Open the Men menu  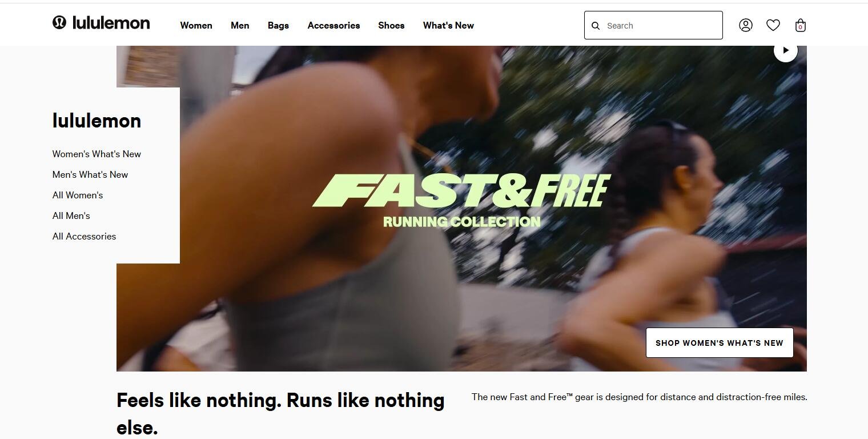240,25
